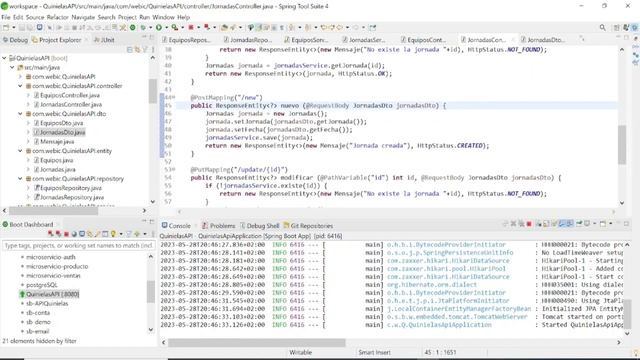640x360 pixels.
Task: Select microservicio-producto in Boot Dashboard
Action: point(57,266)
